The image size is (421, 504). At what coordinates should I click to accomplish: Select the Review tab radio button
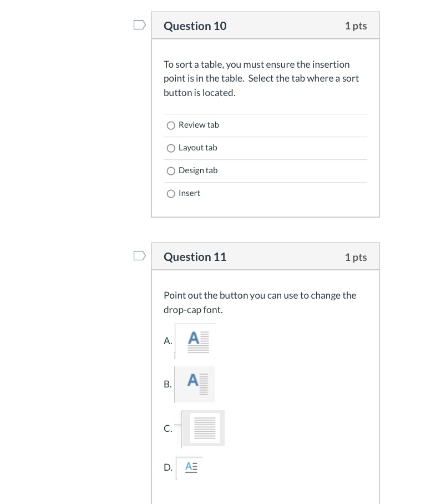click(171, 125)
